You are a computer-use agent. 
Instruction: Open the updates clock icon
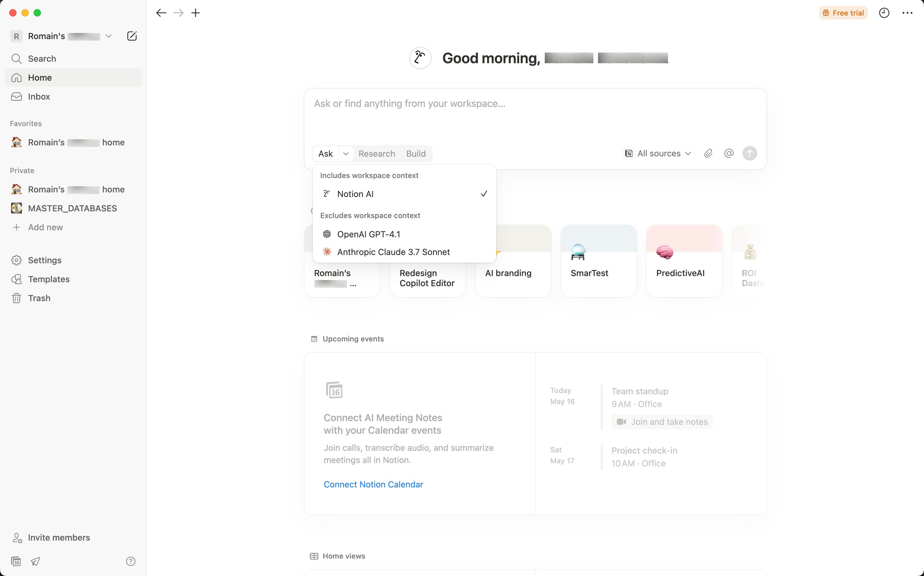(x=884, y=13)
